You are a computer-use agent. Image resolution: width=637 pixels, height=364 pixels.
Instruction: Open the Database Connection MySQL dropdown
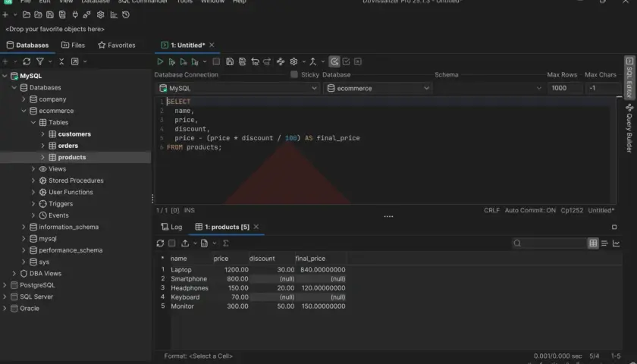(238, 88)
